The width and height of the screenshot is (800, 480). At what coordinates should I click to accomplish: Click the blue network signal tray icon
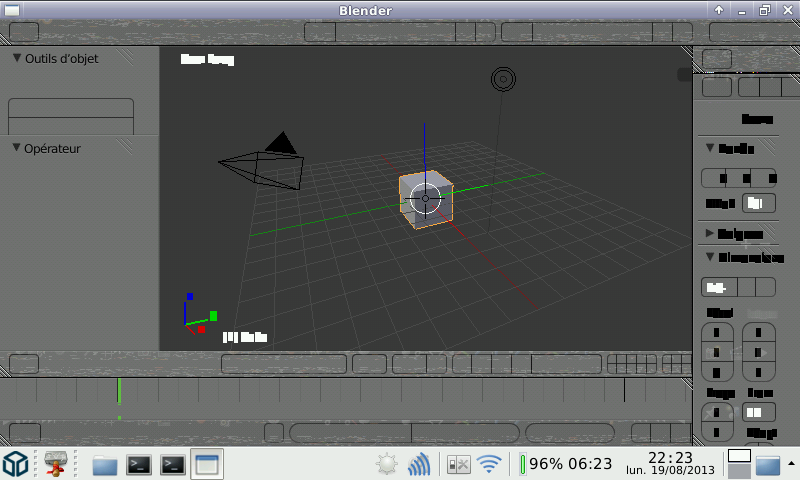[x=420, y=464]
